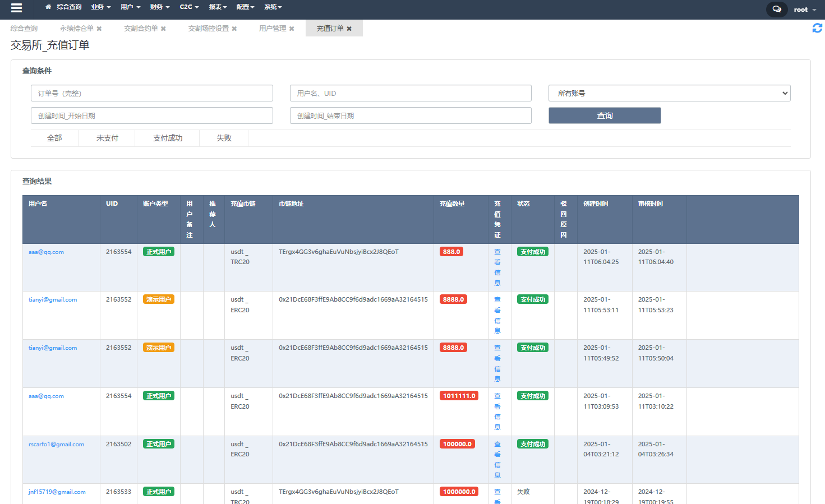825x504 pixels.
Task: Close the 永续持仓单 tab
Action: click(99, 29)
